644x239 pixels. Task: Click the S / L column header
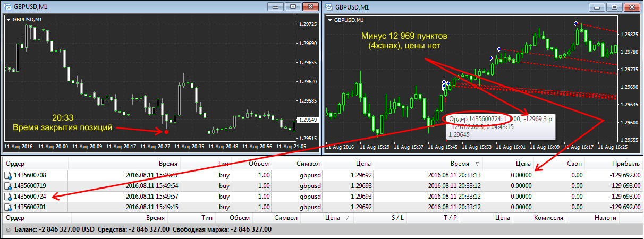397,218
